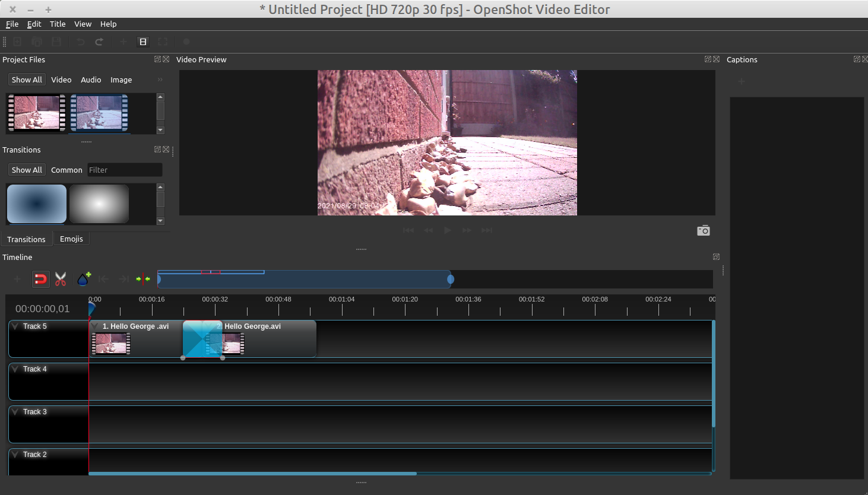Click the Export Video record icon
868x495 pixels.
coord(186,42)
